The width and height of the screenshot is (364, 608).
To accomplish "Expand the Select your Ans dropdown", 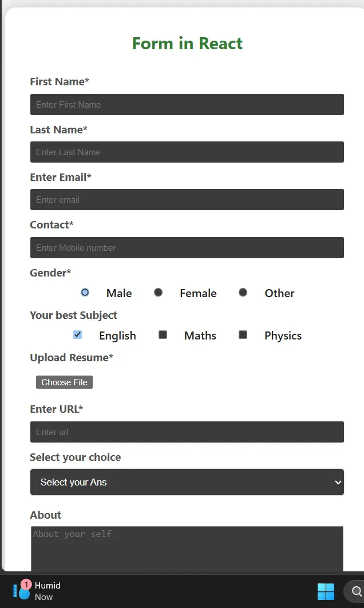I will 187,482.
